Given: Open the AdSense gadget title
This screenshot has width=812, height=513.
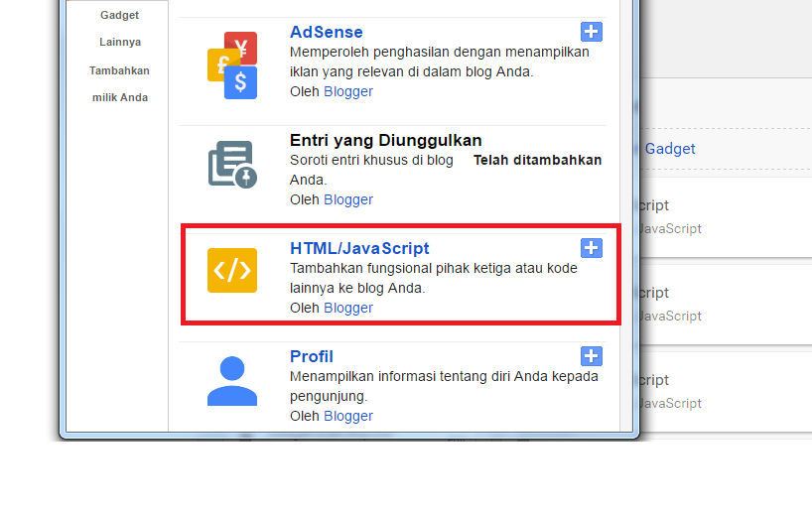Looking at the screenshot, I should 327,32.
